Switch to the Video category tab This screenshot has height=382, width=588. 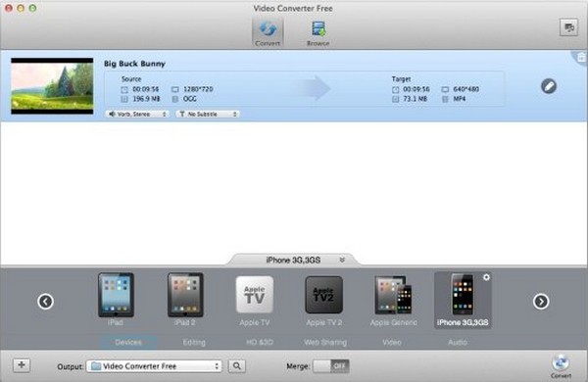pyautogui.click(x=392, y=342)
